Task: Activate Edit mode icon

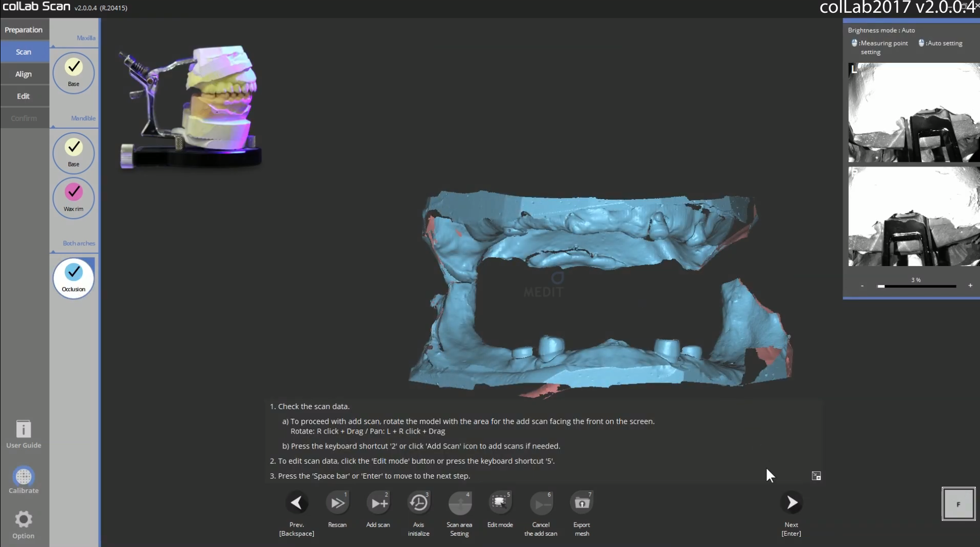Action: tap(500, 503)
